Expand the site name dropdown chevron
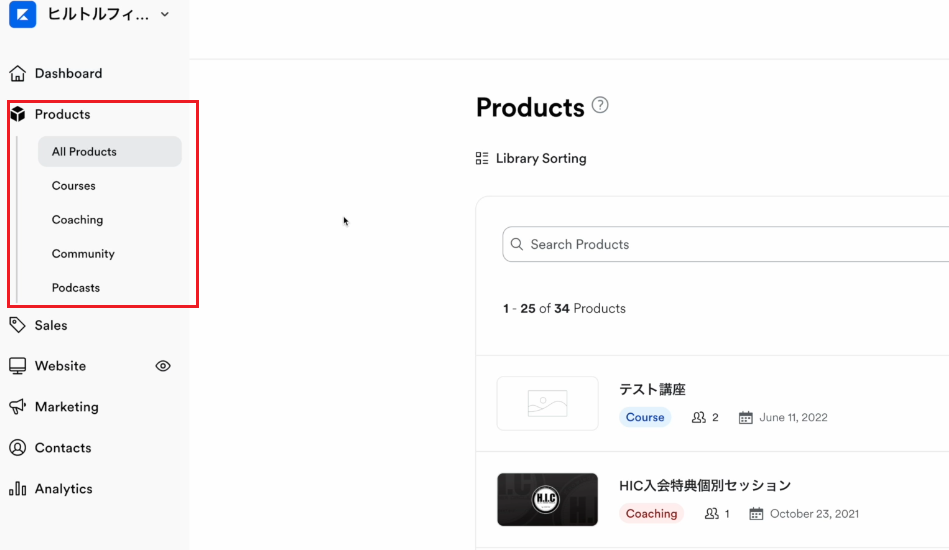The image size is (949, 550). [x=165, y=14]
